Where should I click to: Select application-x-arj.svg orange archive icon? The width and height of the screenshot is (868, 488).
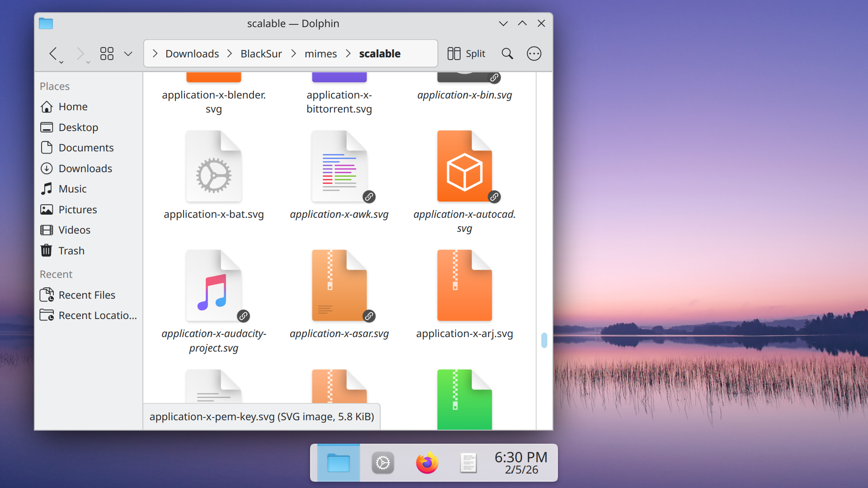click(465, 286)
